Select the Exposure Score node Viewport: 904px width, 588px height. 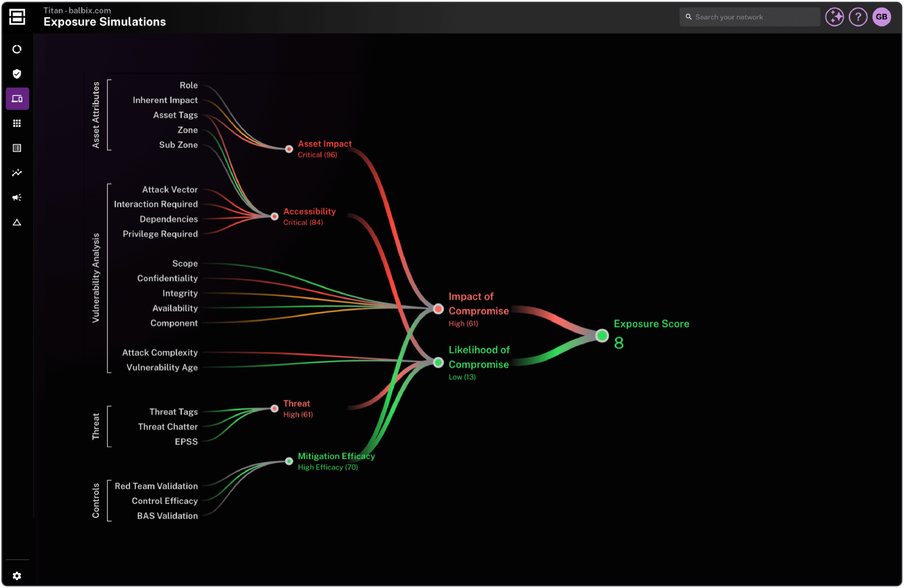[601, 335]
